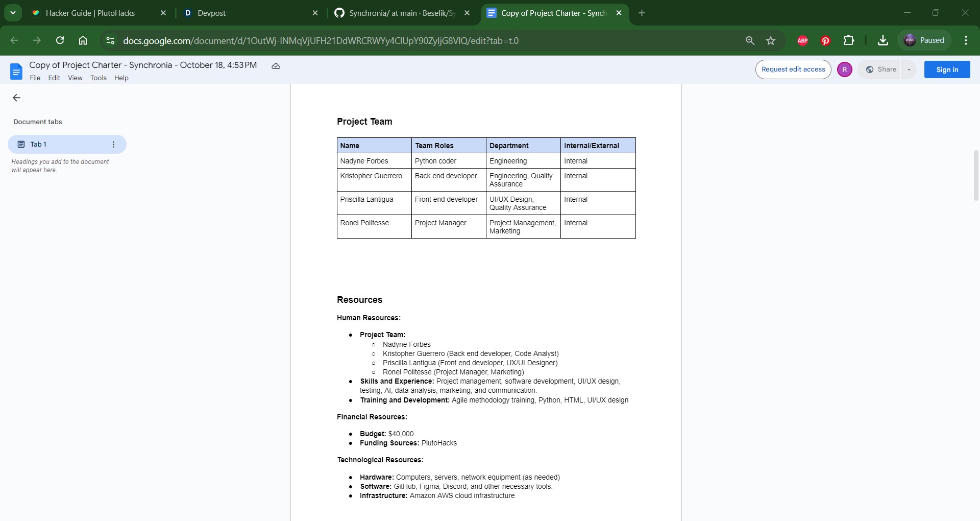Open the ABP ad blocker extension

click(x=802, y=40)
